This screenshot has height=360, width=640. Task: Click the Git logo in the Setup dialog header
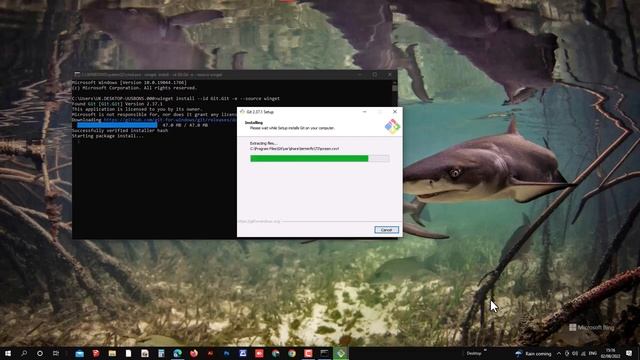pos(392,126)
